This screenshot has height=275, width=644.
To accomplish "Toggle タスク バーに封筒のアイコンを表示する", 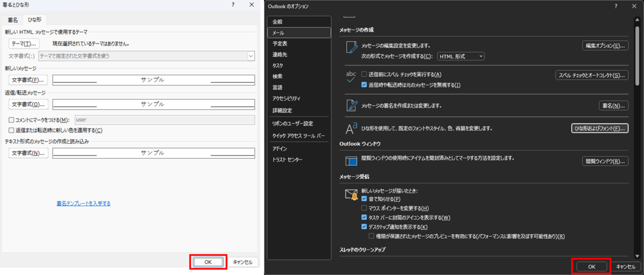I will pyautogui.click(x=364, y=218).
